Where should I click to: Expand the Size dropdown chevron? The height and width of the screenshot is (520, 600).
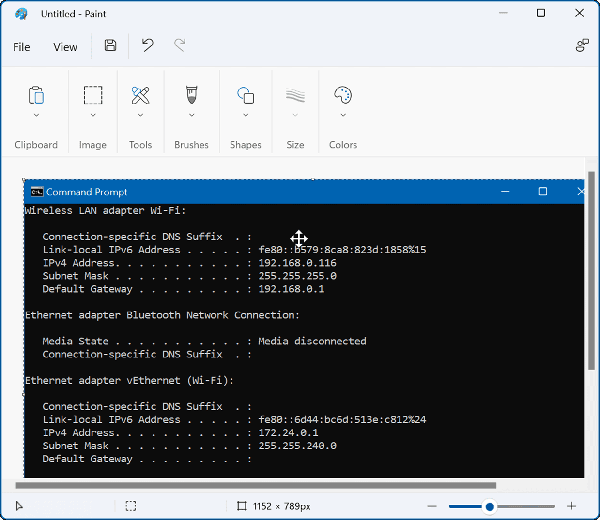pos(295,115)
